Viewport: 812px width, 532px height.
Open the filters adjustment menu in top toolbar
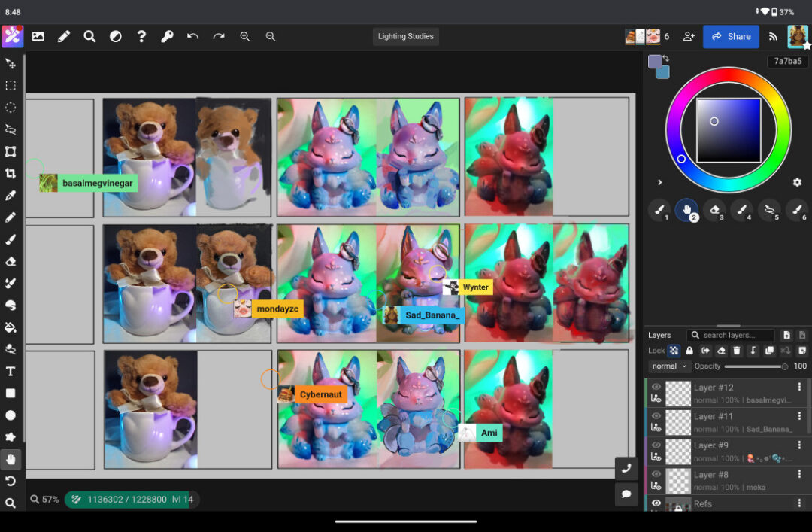[116, 36]
